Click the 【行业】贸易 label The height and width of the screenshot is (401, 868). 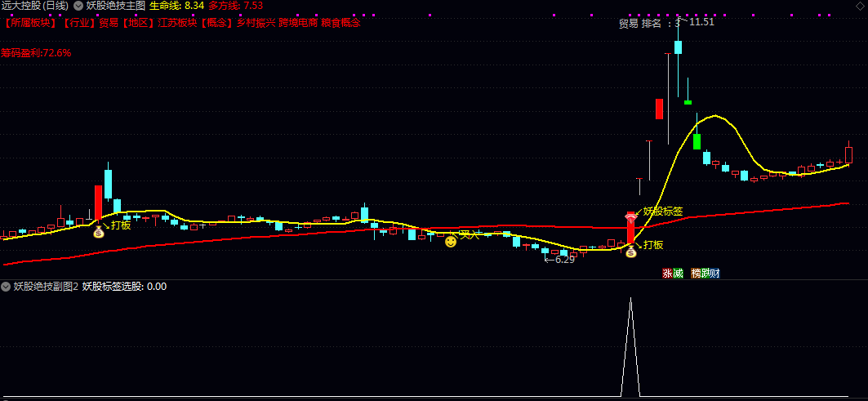coord(91,23)
